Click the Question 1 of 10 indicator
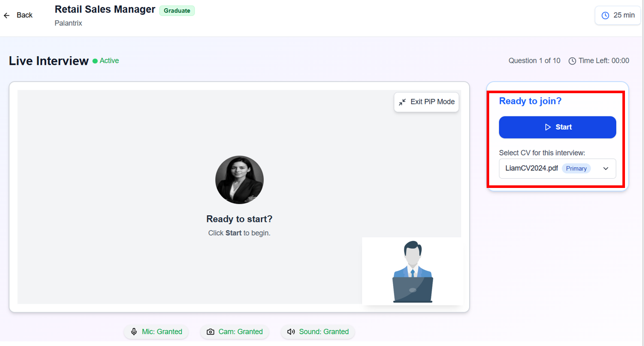Viewport: 644px width, 346px height. pyautogui.click(x=534, y=61)
